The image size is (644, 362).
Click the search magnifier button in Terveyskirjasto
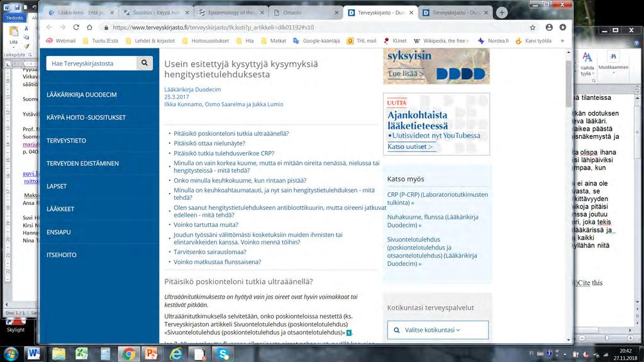pyautogui.click(x=145, y=63)
